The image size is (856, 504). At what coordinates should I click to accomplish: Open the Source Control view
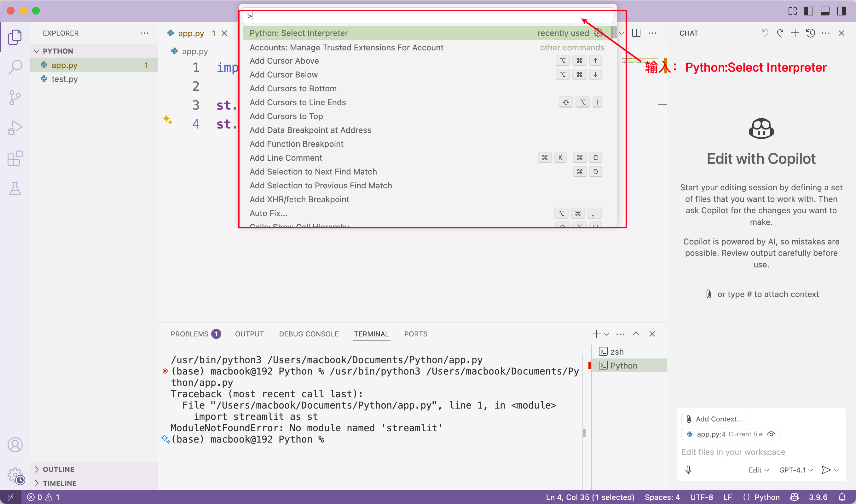(15, 97)
